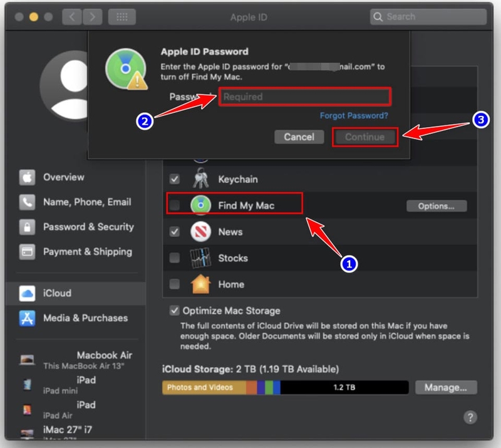Click the back navigation arrow
501x448 pixels.
point(72,17)
